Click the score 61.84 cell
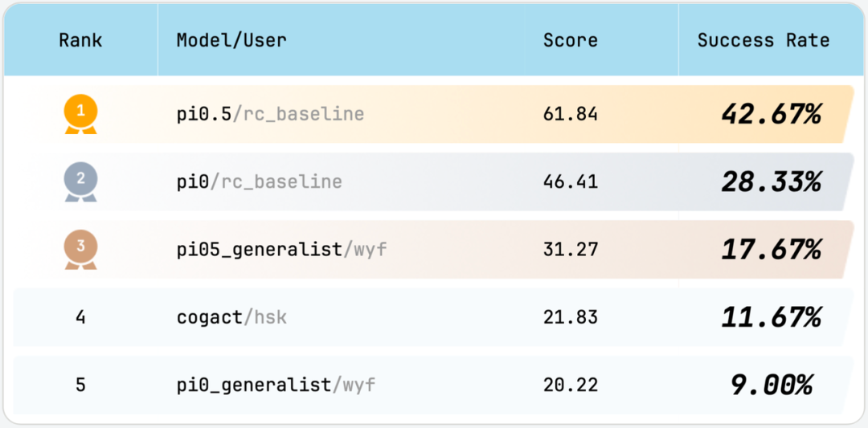Viewport: 868px width, 428px height. point(571,114)
